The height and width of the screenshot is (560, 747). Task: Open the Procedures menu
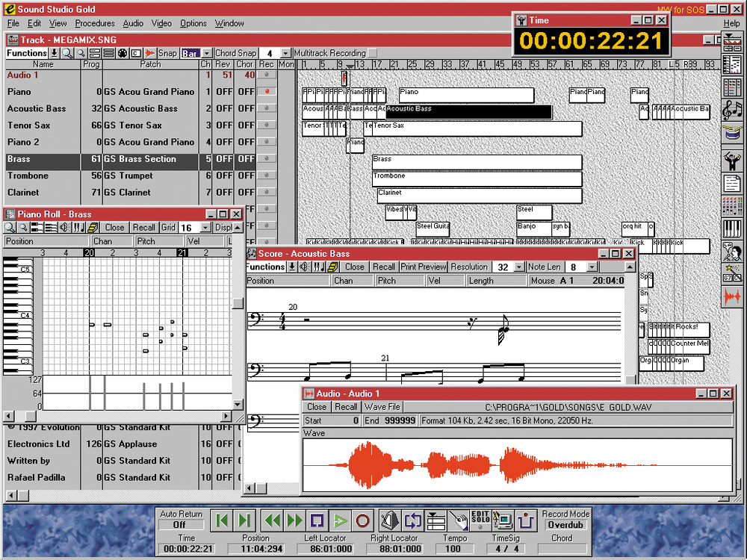95,23
